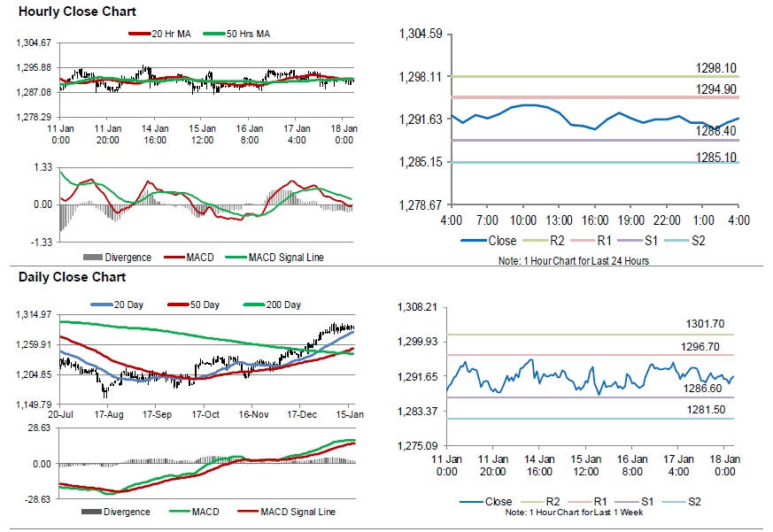
Task: Select the 20 Hr MA legend label
Action: (x=171, y=34)
